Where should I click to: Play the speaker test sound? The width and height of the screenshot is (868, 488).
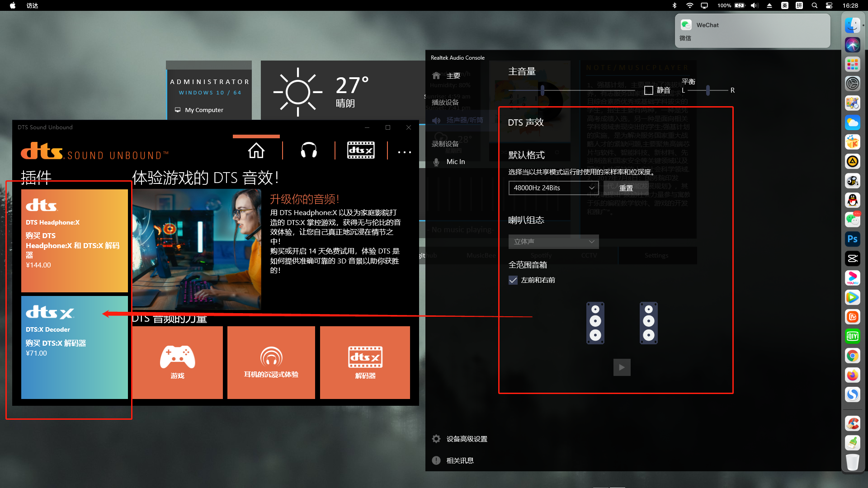tap(622, 367)
